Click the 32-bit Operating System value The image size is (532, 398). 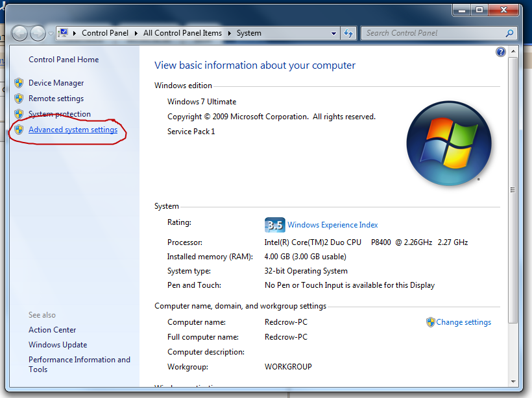pos(306,271)
